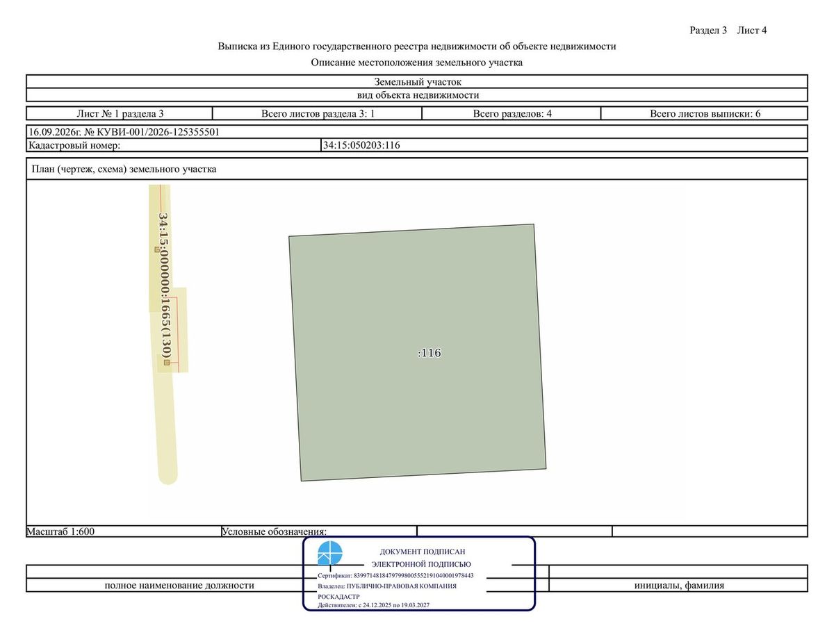The width and height of the screenshot is (834, 644).
Task: Click the blue logo in the electronic signature stamp
Action: tap(330, 554)
